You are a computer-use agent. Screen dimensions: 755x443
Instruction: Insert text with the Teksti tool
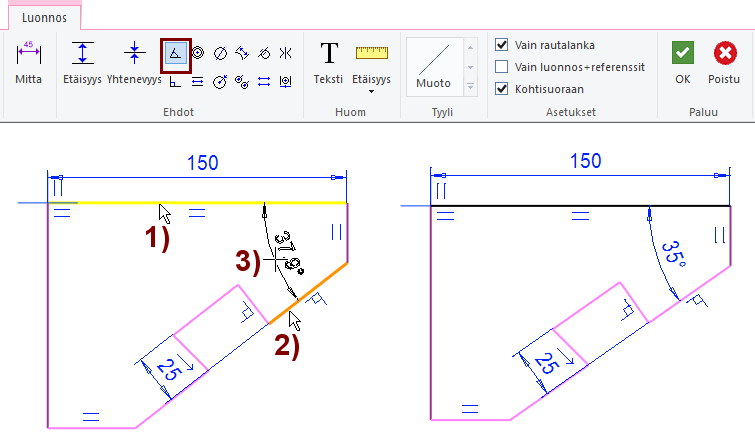click(x=328, y=63)
